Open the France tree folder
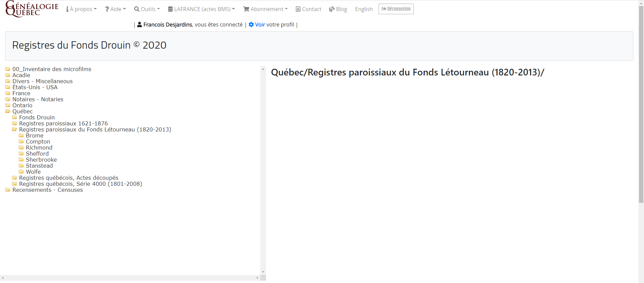Screen dimensions: 644x283 pos(21,93)
